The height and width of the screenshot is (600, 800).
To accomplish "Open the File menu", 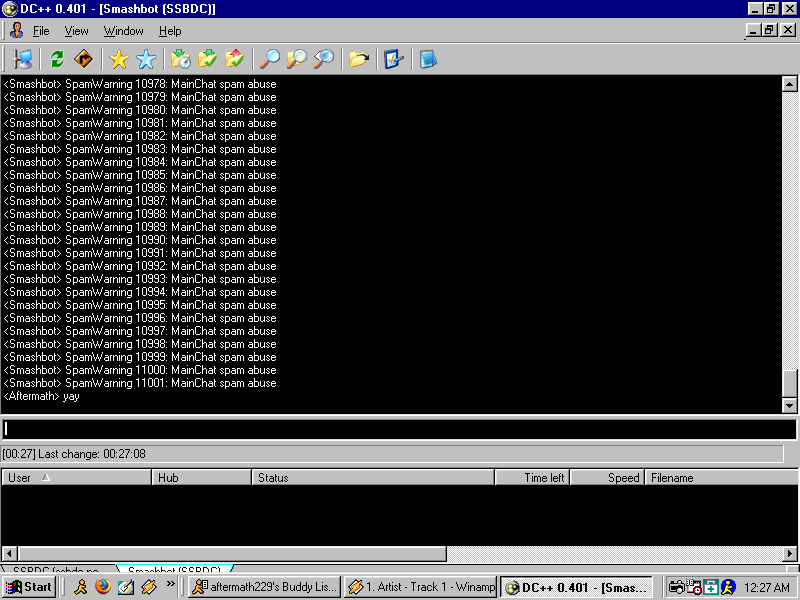I will [41, 31].
